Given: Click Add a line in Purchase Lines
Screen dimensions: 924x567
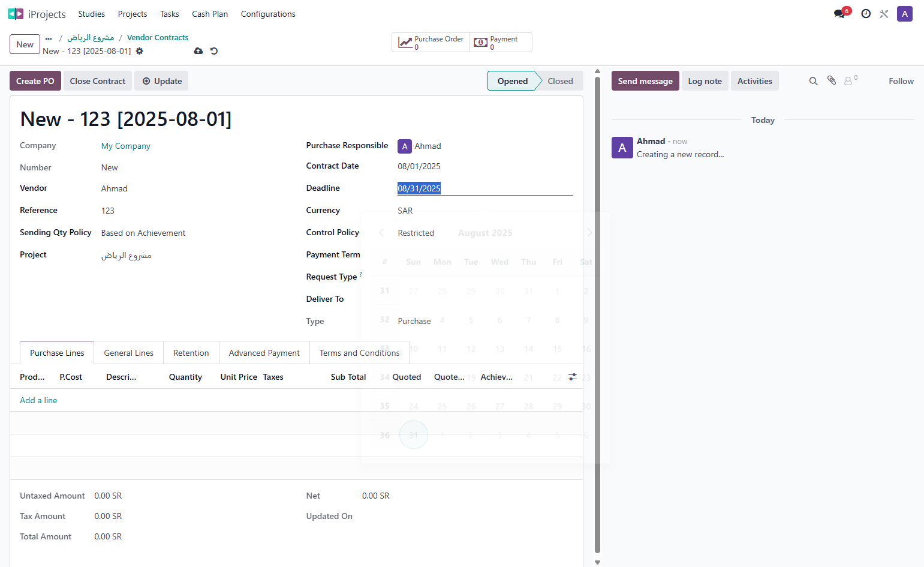Looking at the screenshot, I should [38, 400].
